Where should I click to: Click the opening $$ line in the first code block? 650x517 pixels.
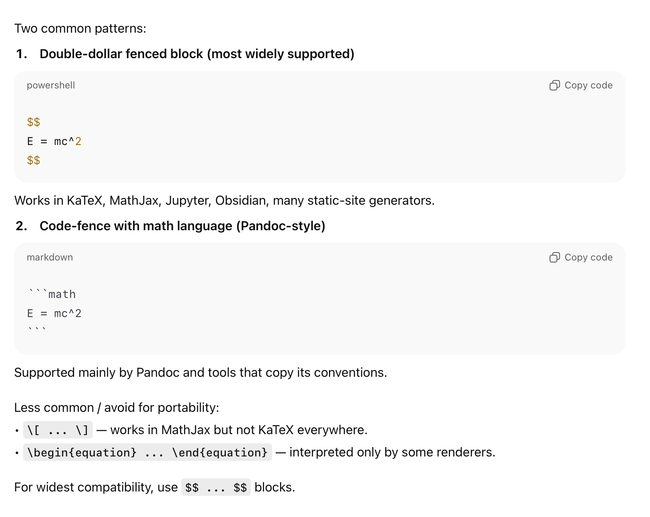(x=34, y=122)
